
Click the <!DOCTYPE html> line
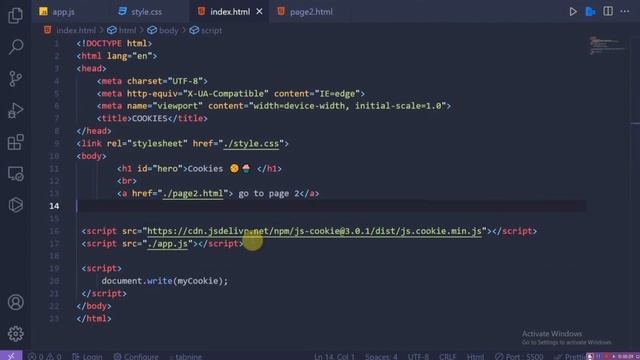point(114,43)
